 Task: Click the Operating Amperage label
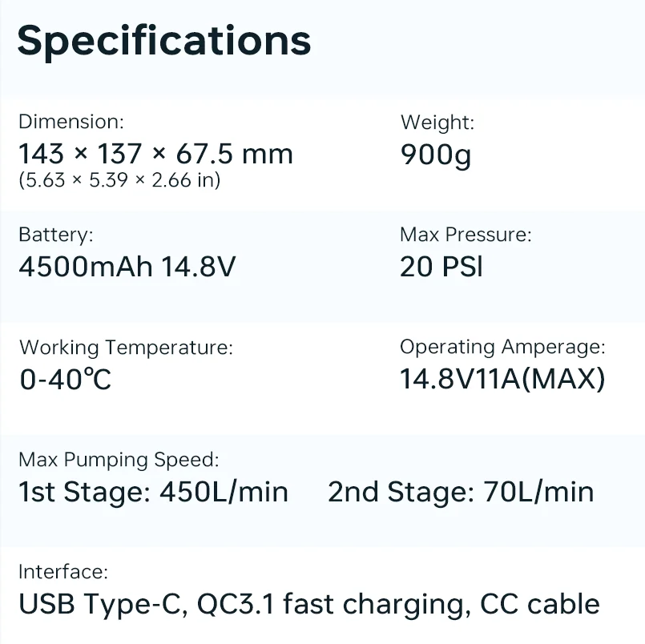(502, 347)
